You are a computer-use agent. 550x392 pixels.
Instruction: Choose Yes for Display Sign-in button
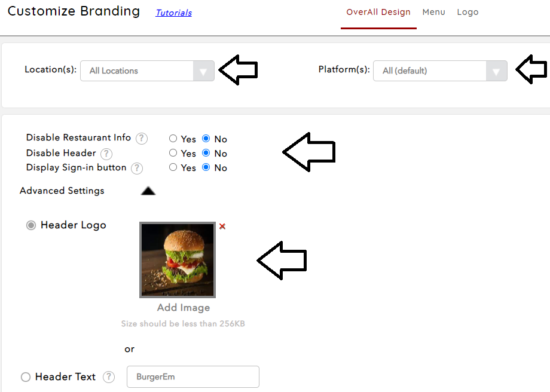click(173, 167)
